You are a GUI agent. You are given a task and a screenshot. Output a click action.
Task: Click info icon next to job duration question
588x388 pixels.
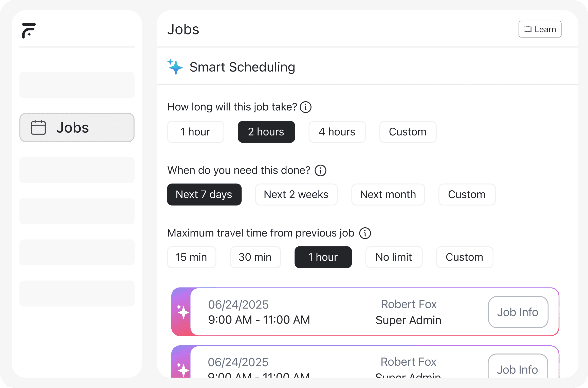point(305,107)
